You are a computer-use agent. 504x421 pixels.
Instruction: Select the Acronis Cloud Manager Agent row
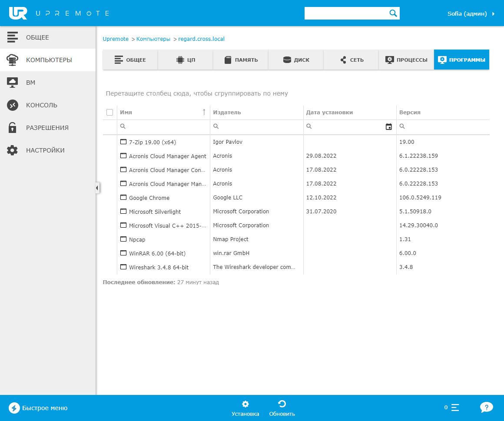(x=296, y=156)
